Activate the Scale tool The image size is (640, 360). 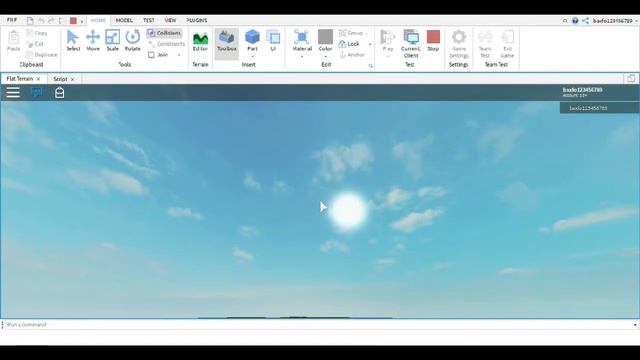coord(113,40)
